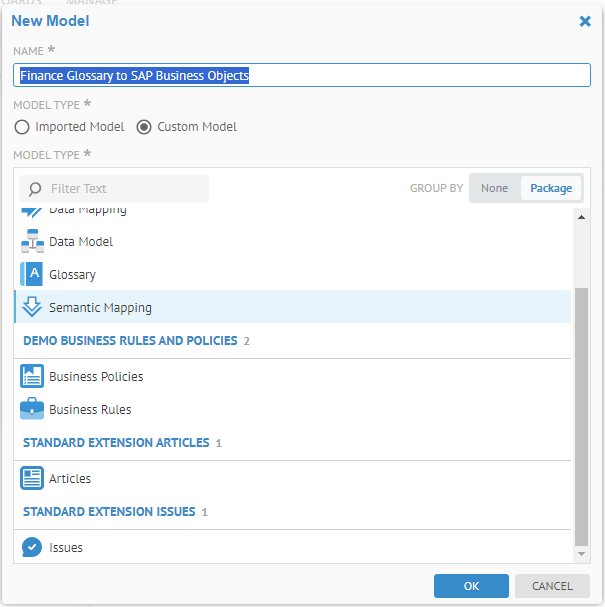This screenshot has width=605, height=607.
Task: Click OK to create the model
Action: tap(471, 586)
